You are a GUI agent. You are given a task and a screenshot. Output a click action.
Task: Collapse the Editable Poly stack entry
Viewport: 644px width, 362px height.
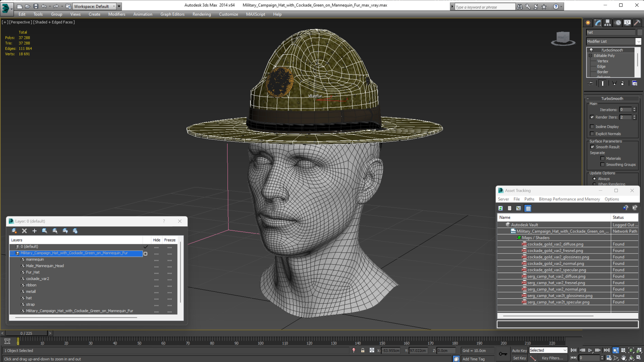(x=591, y=55)
